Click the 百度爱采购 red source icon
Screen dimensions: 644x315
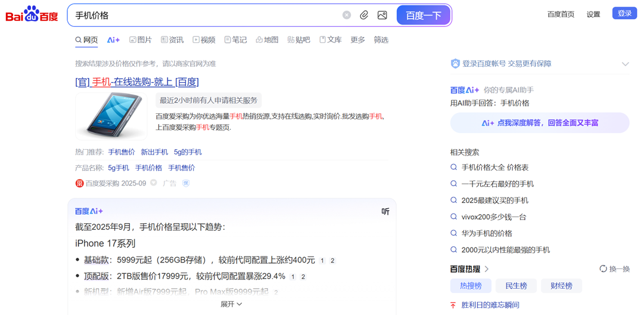click(80, 183)
